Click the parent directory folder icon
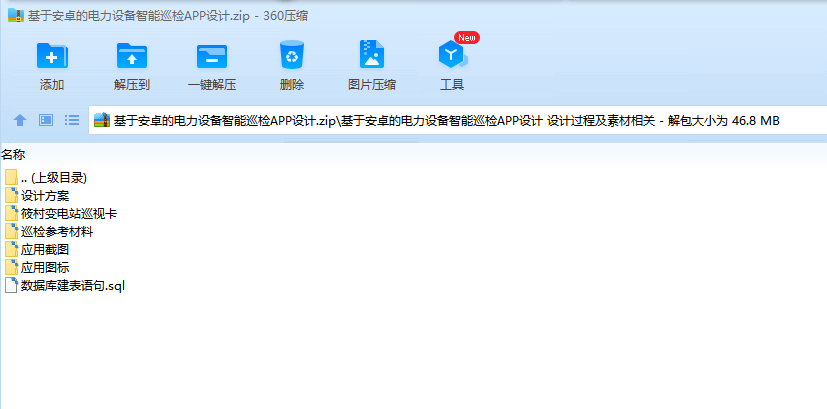 click(x=12, y=177)
